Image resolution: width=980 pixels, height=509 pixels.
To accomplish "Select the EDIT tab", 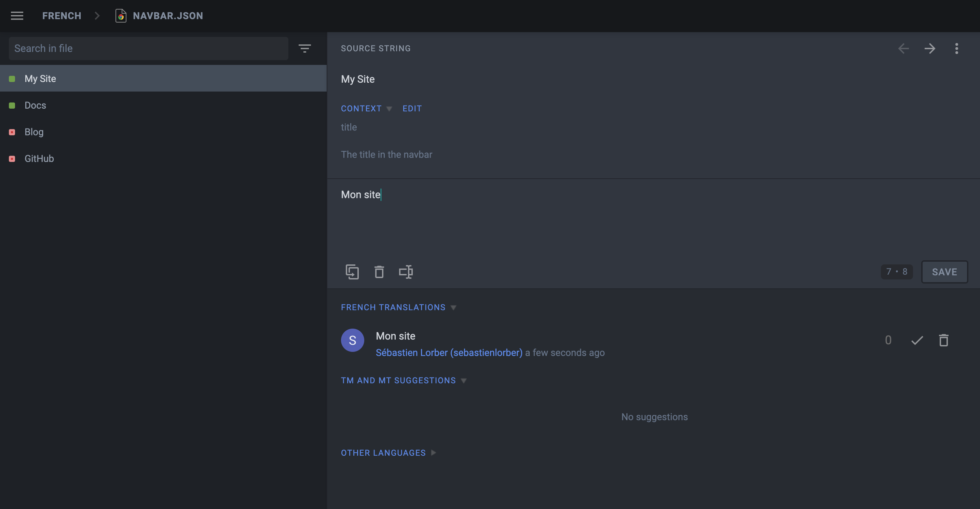I will coord(411,108).
